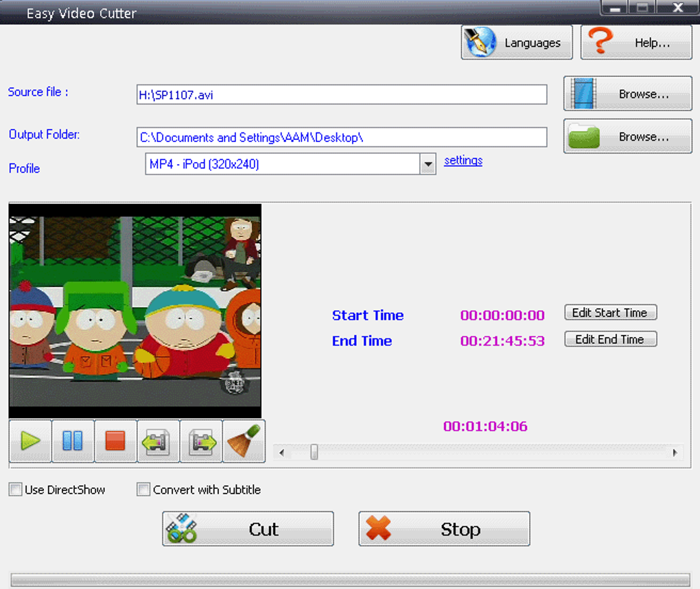Click the Start Time label
The height and width of the screenshot is (589, 700).
click(x=368, y=315)
